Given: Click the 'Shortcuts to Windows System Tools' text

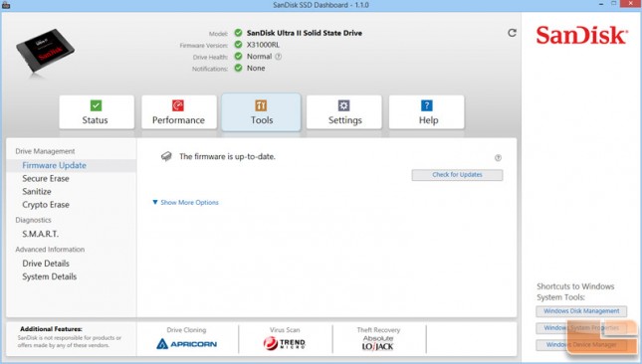Looking at the screenshot, I should click(575, 292).
